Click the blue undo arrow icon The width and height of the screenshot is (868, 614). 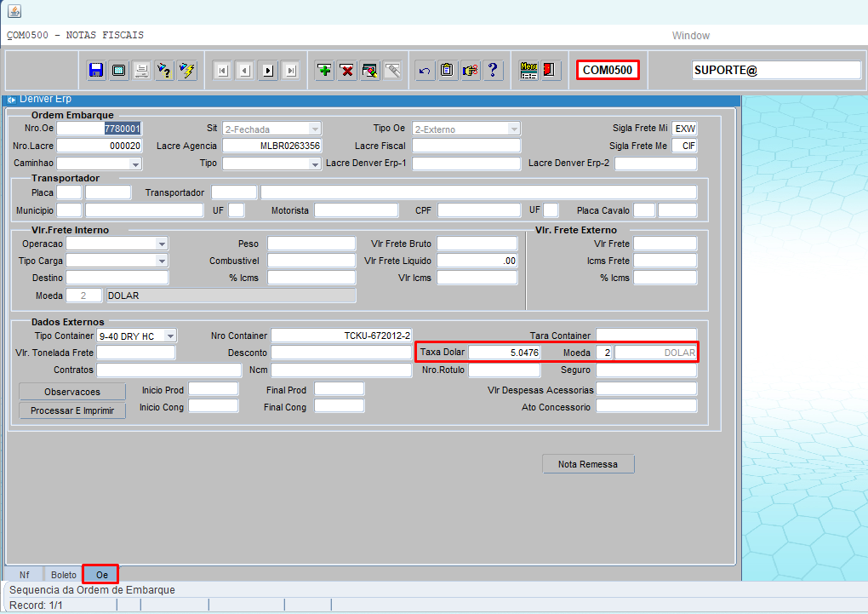[x=425, y=71]
